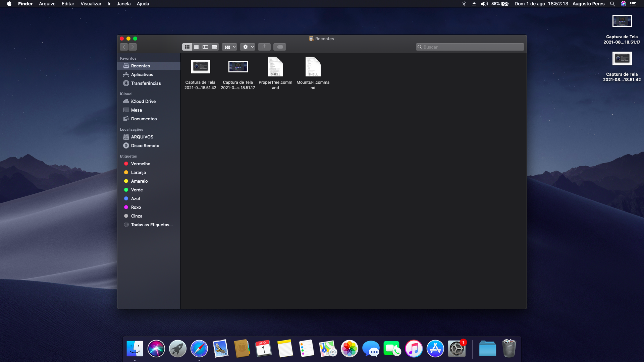Click the Share toolbar button

coord(264,47)
